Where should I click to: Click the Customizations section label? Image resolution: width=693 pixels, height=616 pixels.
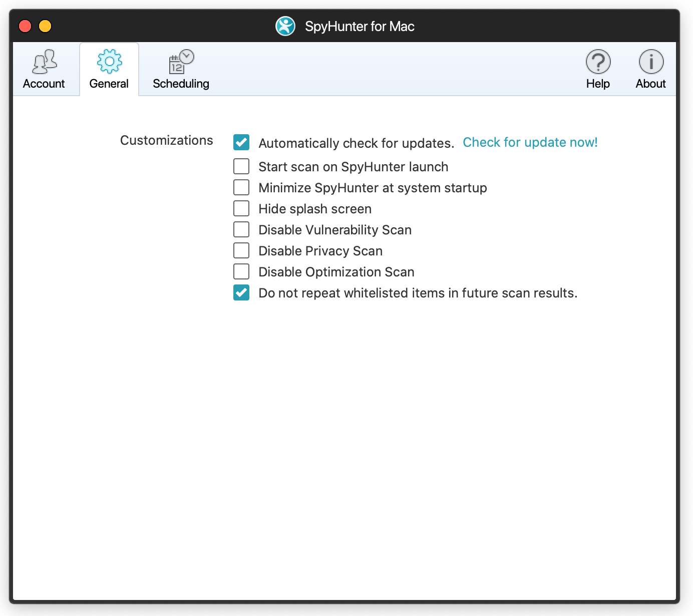[x=167, y=140]
